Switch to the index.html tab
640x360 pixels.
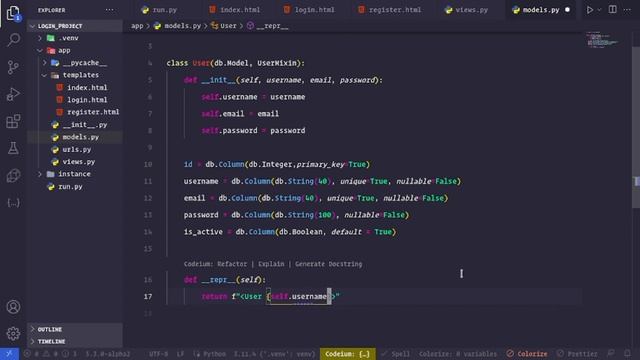[x=235, y=10]
